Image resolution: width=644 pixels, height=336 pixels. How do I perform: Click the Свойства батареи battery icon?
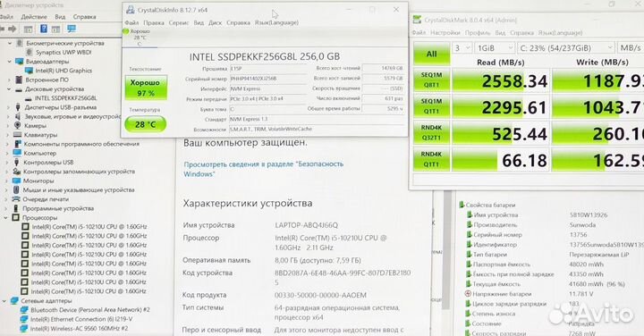[462, 205]
